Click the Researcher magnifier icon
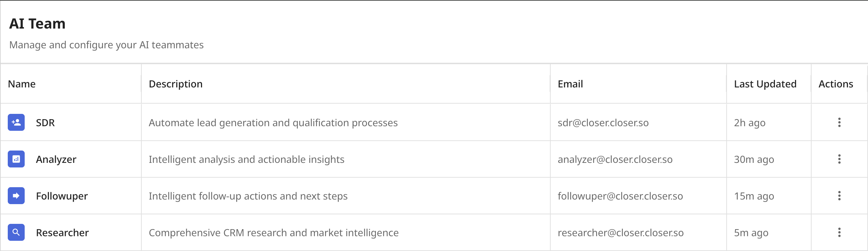This screenshot has width=868, height=251. 16,232
